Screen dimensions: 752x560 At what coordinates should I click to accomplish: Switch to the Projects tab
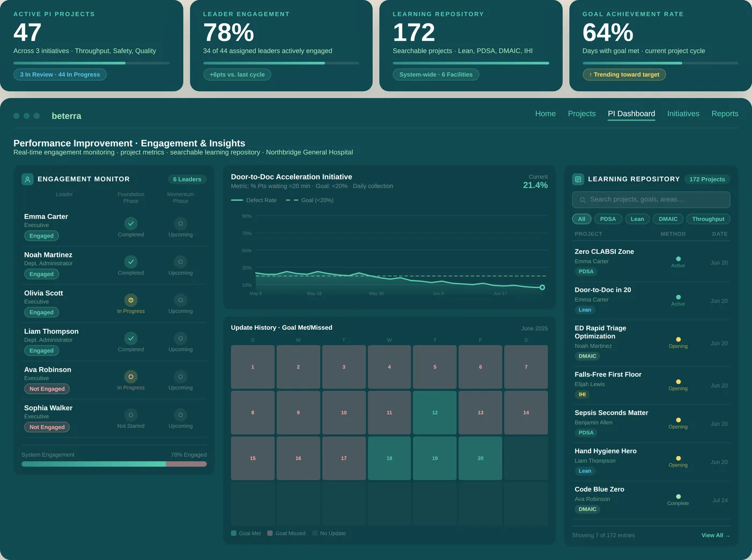tap(581, 114)
